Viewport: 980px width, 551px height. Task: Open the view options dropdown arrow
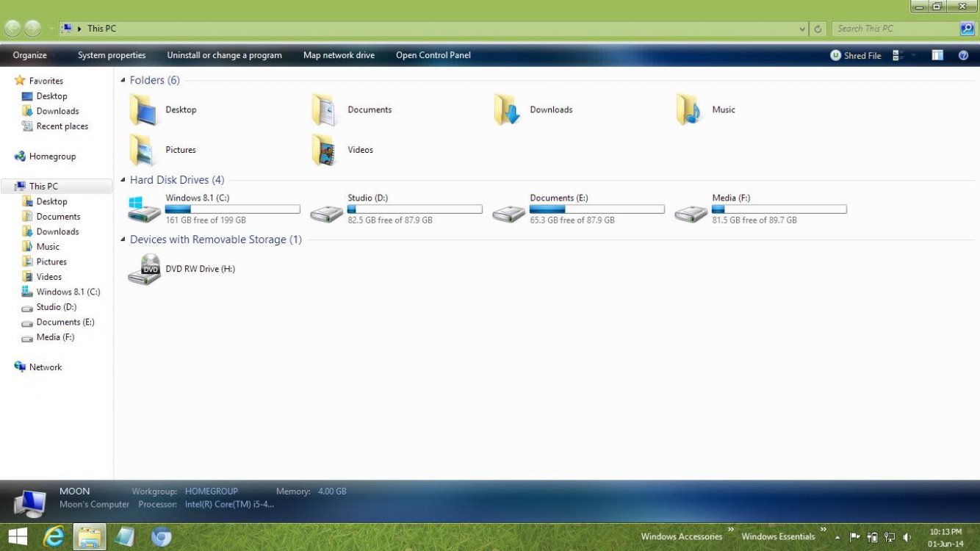pos(915,55)
